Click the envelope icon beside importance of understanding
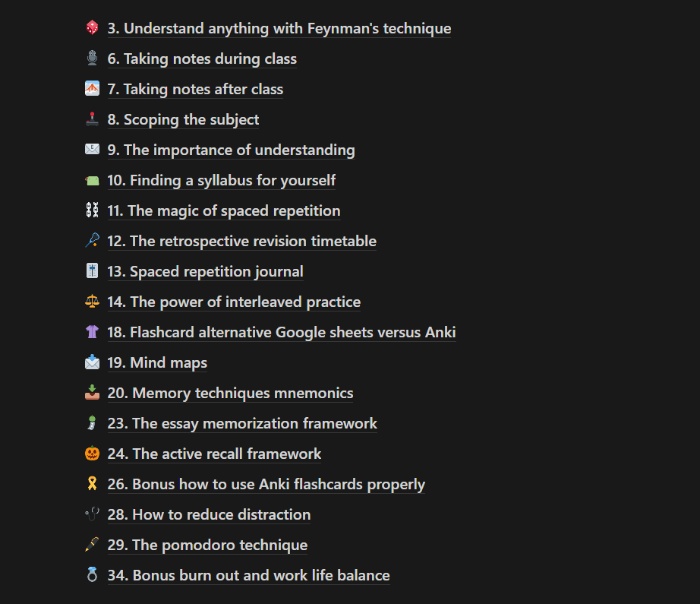The width and height of the screenshot is (700, 604). tap(92, 149)
